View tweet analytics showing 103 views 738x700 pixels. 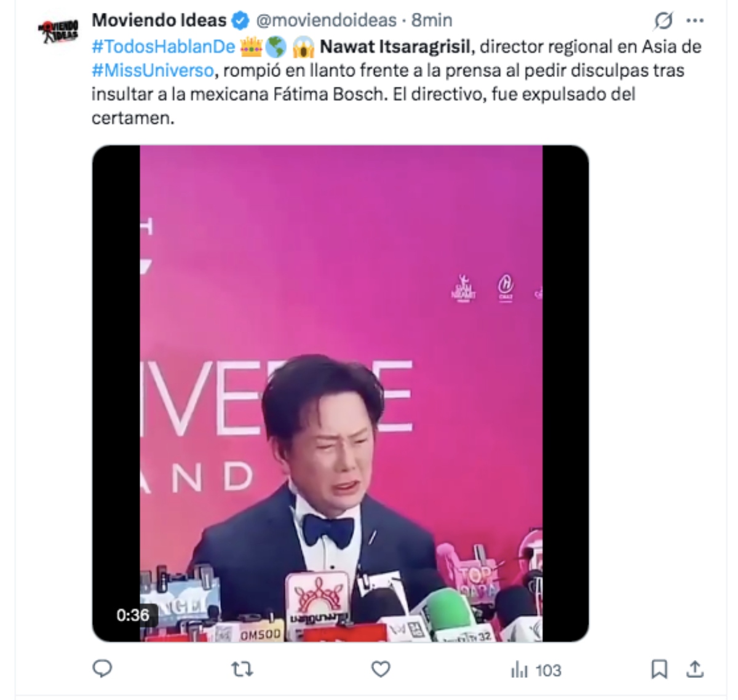tap(536, 670)
